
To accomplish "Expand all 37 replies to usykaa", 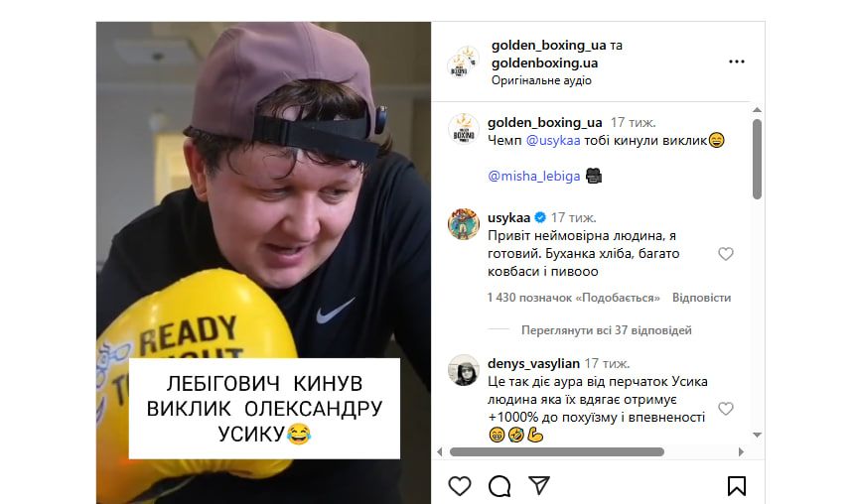I will coord(606,329).
